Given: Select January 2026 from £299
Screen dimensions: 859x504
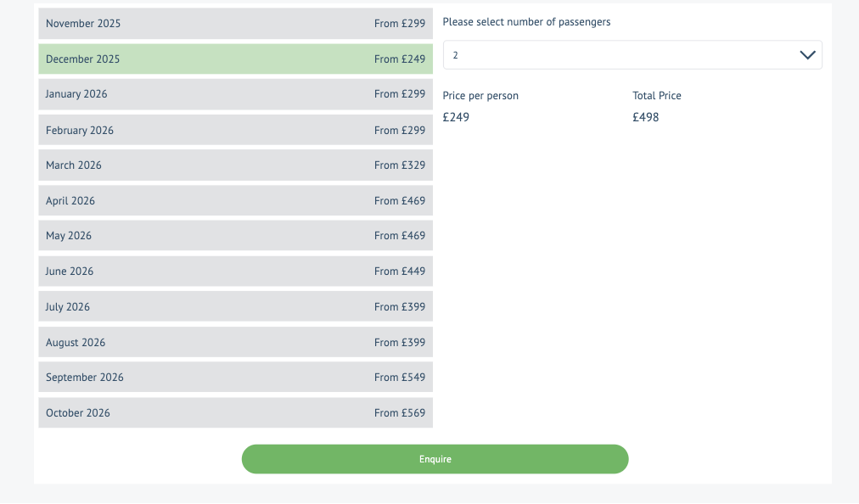Looking at the screenshot, I should pyautogui.click(x=235, y=94).
